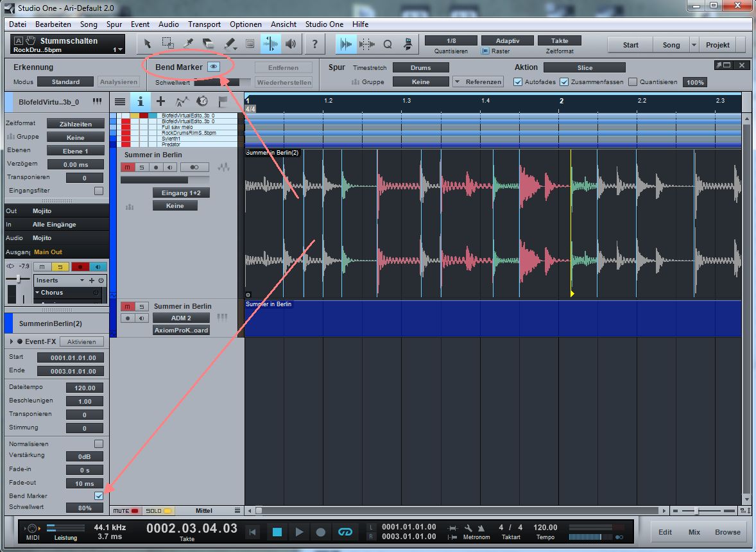Open the Quantize panel Q icon

(x=387, y=44)
